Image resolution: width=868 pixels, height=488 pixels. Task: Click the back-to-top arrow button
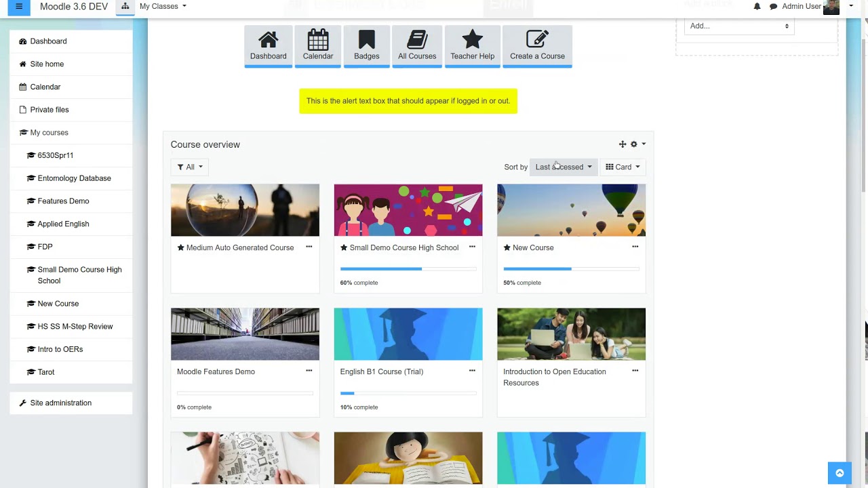click(840, 473)
